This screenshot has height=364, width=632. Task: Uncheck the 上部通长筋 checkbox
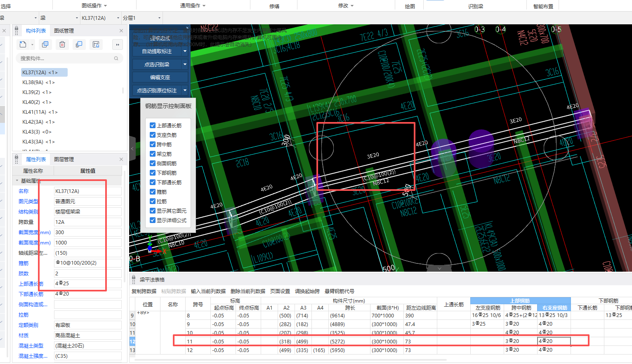point(153,125)
